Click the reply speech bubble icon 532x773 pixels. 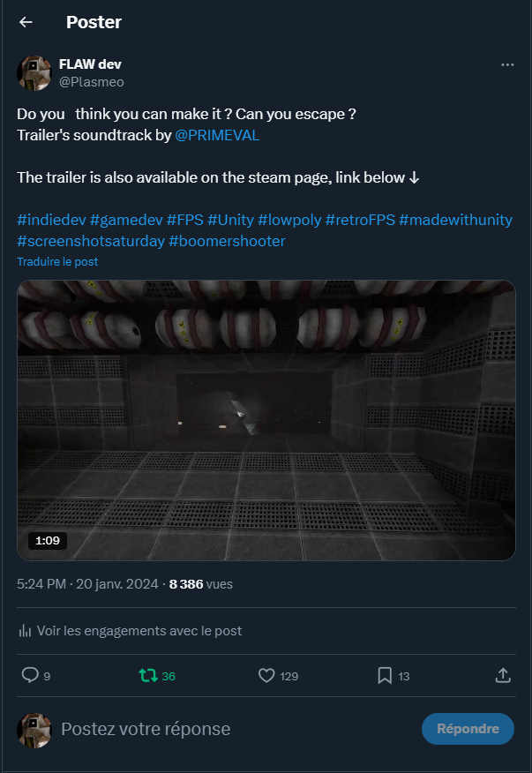[30, 676]
